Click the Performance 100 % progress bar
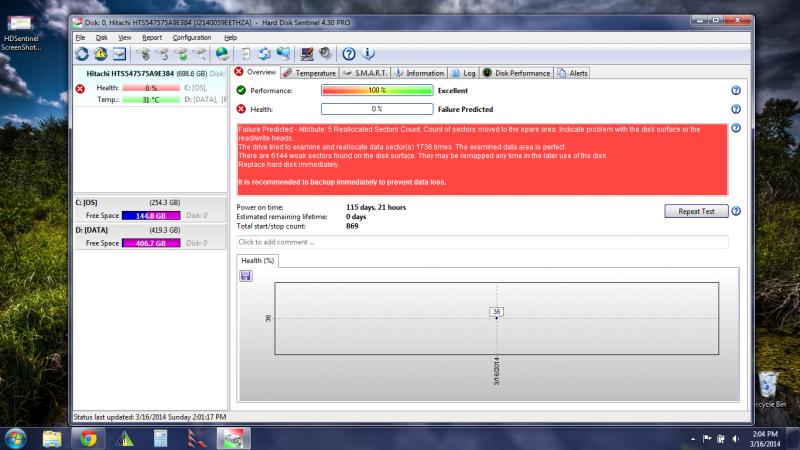The width and height of the screenshot is (800, 450). tap(377, 90)
